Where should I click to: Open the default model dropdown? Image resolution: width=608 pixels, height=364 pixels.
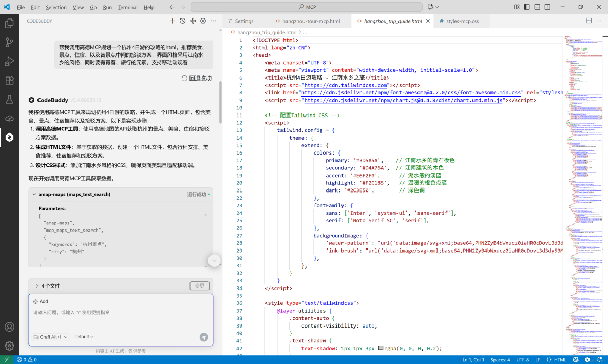pyautogui.click(x=84, y=337)
